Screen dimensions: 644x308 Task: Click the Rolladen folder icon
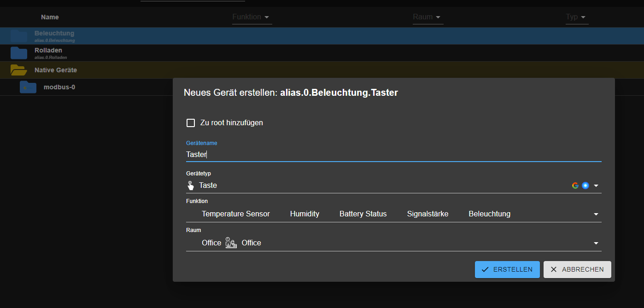point(19,53)
